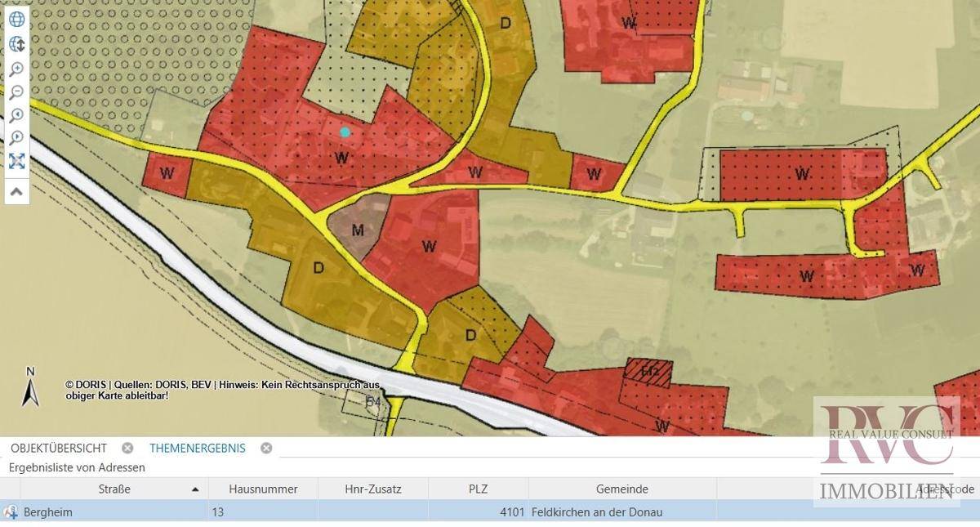This screenshot has width=980, height=527.
Task: Close the THEMENERGEBNIS tab
Action: tap(265, 448)
